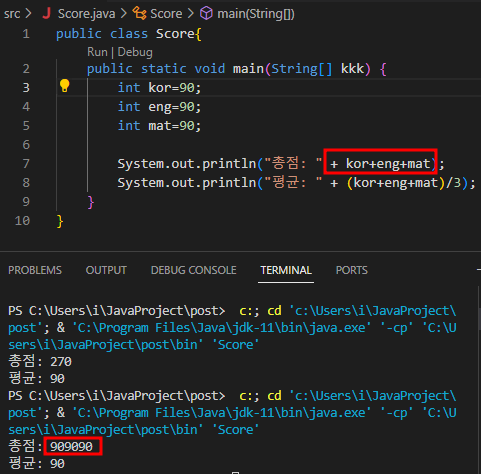
Task: Expand the chevron after Score class breadcrumb
Action: tap(191, 14)
